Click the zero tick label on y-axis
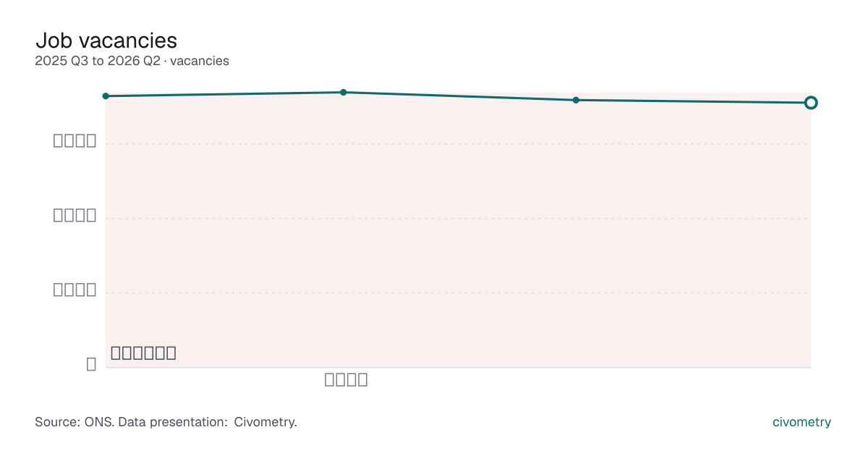868x456 pixels. point(91,365)
